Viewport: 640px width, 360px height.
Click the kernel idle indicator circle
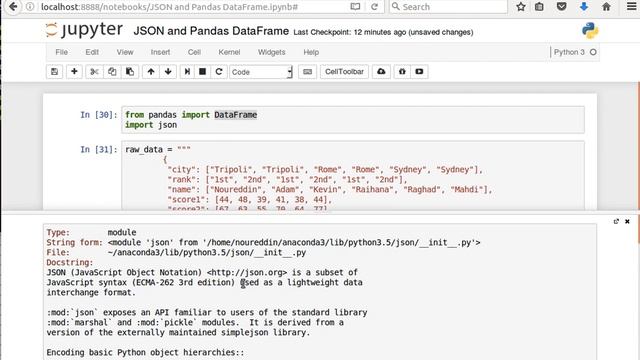[593, 52]
